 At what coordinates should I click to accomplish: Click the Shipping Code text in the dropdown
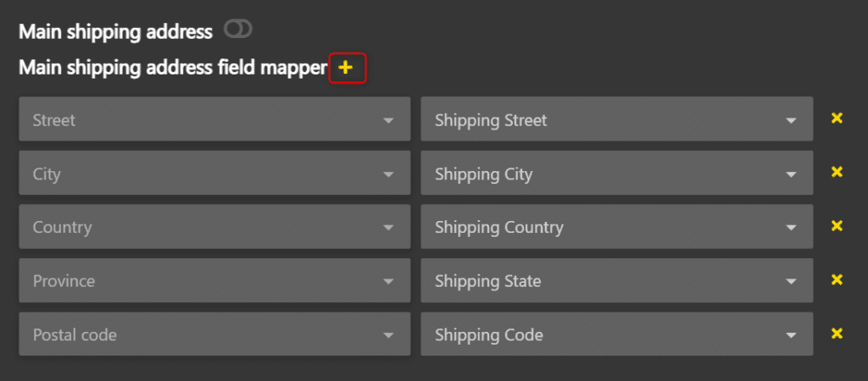(488, 334)
